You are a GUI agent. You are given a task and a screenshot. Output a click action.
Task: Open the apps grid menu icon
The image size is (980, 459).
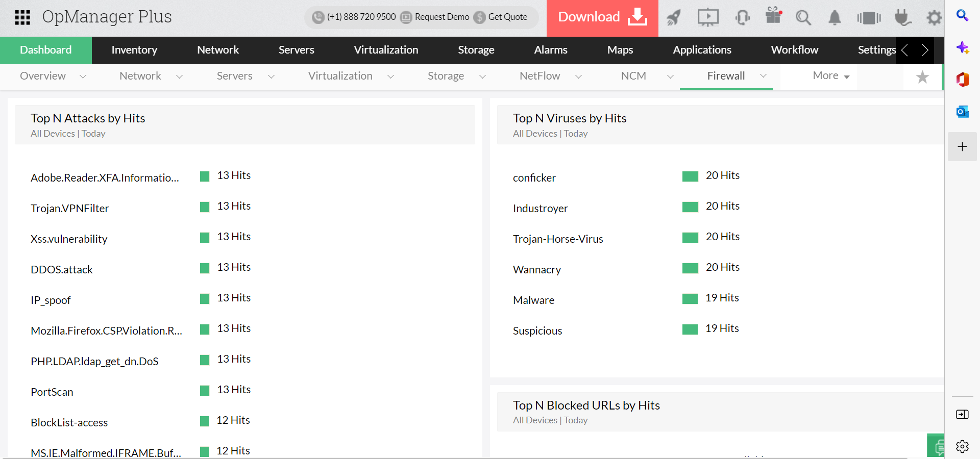(22, 17)
